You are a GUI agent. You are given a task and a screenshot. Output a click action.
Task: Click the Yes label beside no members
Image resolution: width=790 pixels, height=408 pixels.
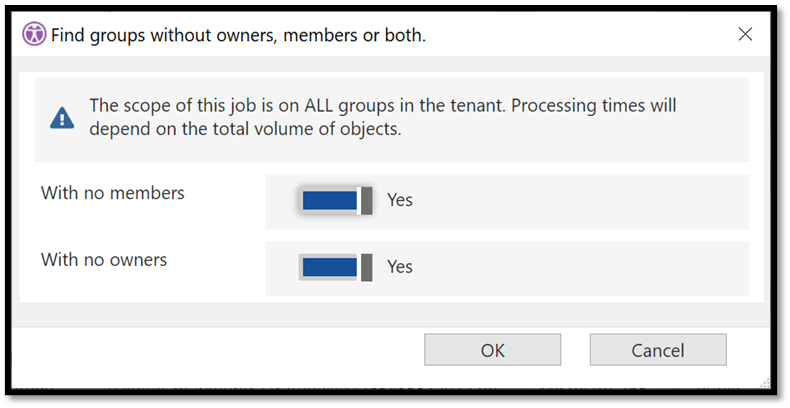click(400, 200)
